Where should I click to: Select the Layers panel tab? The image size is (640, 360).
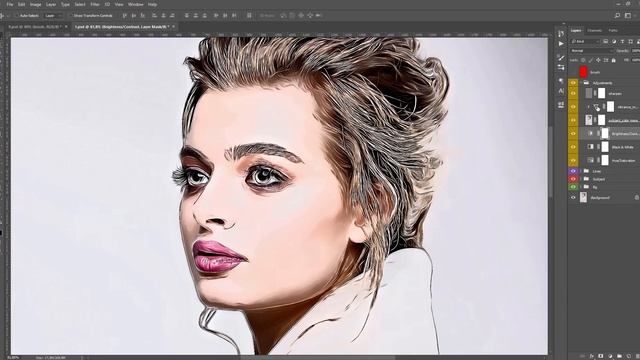pos(576,30)
